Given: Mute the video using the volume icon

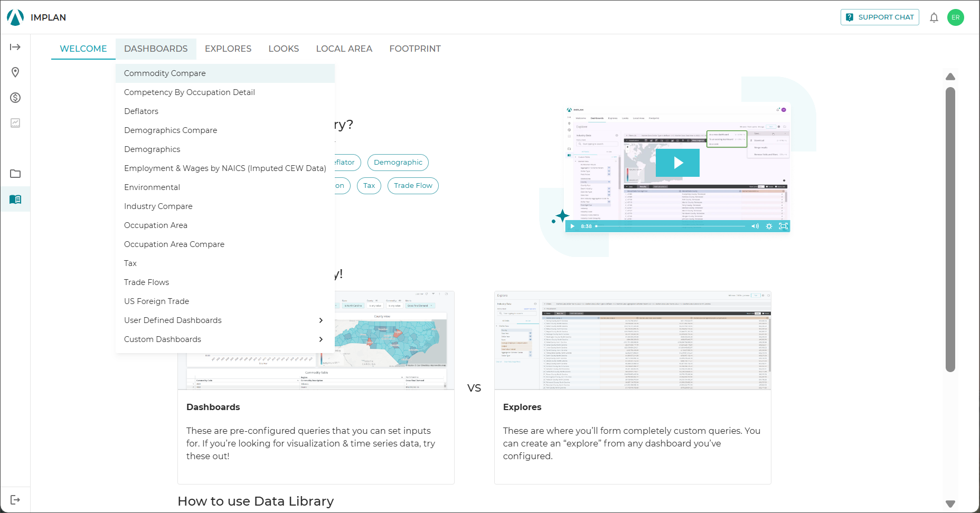Looking at the screenshot, I should pyautogui.click(x=755, y=226).
